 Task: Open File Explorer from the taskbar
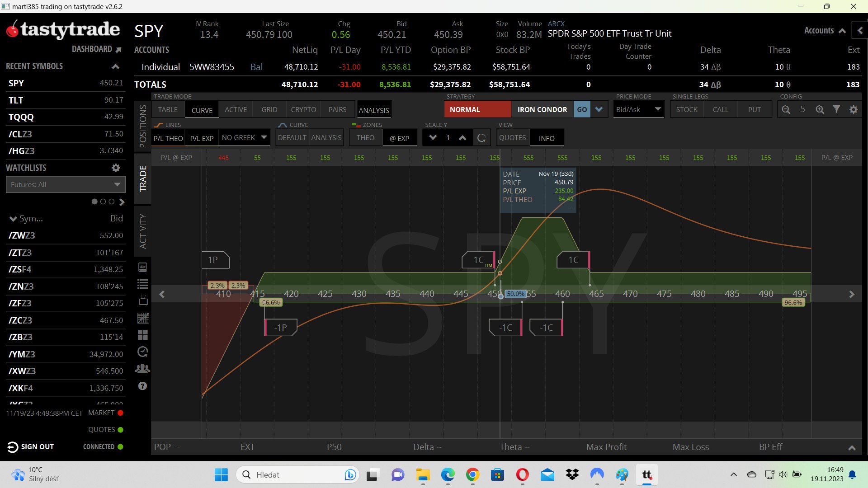point(423,475)
